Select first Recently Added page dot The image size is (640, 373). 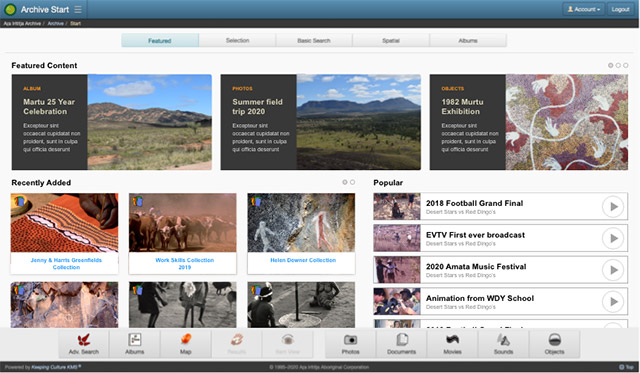[x=345, y=182]
